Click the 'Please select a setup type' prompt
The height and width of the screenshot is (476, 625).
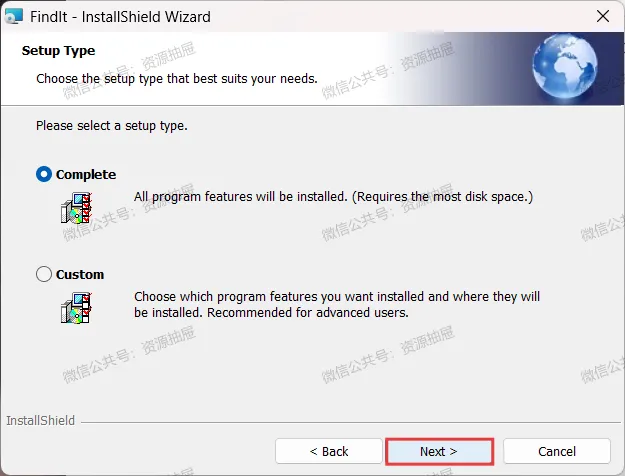coord(112,126)
